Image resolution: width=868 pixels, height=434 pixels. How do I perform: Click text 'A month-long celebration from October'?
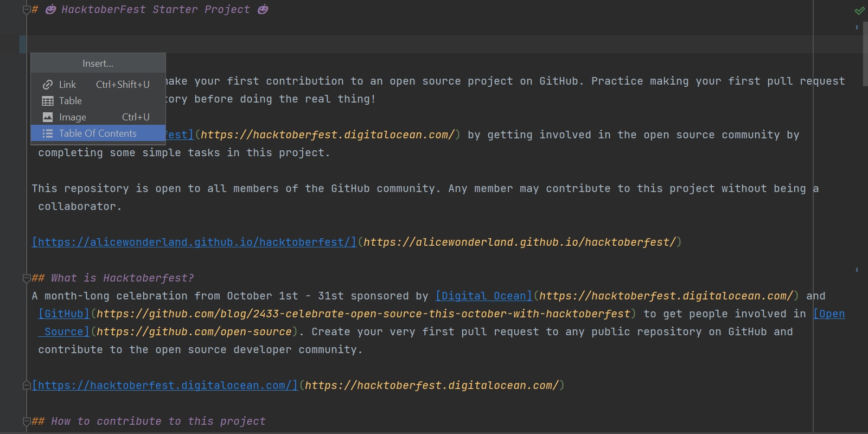(x=152, y=296)
